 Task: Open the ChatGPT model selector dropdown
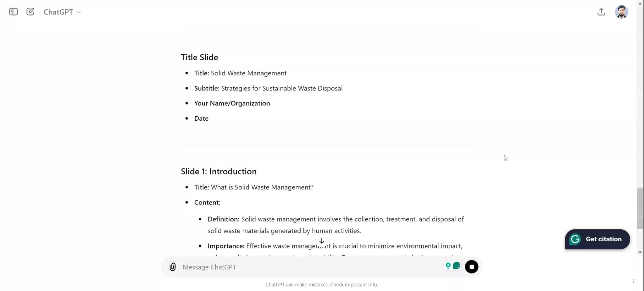[62, 12]
